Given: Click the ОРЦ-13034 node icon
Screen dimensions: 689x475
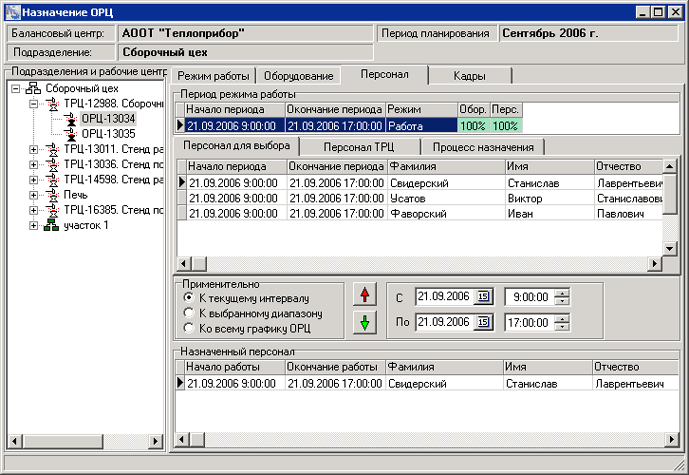Looking at the screenshot, I should (x=70, y=119).
